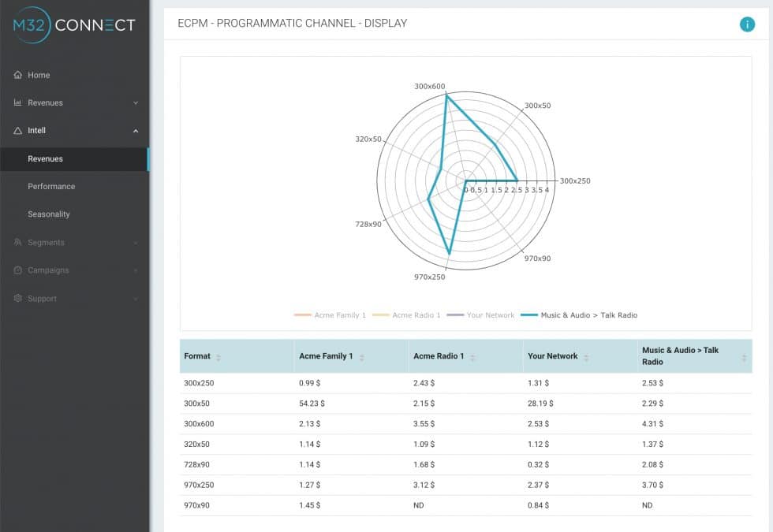Screen dimensions: 773x532
Task: Open the Seasonality page under Intell
Action: [49, 214]
